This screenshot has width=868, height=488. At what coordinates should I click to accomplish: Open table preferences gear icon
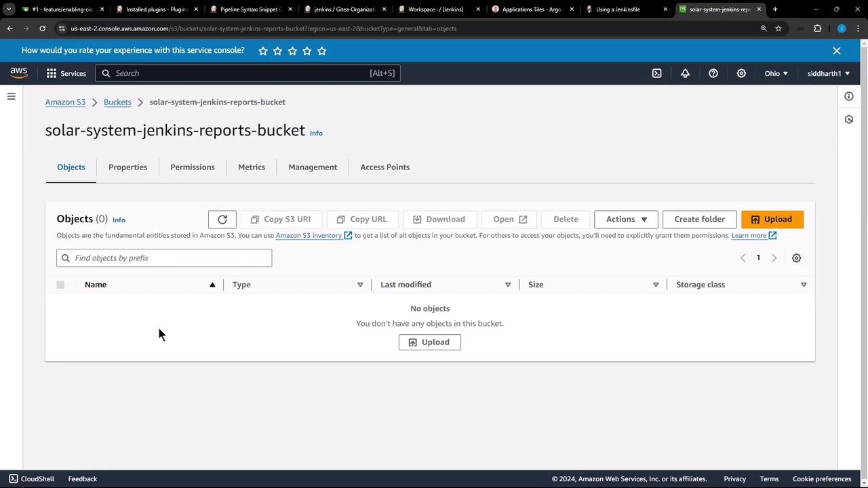coord(797,258)
